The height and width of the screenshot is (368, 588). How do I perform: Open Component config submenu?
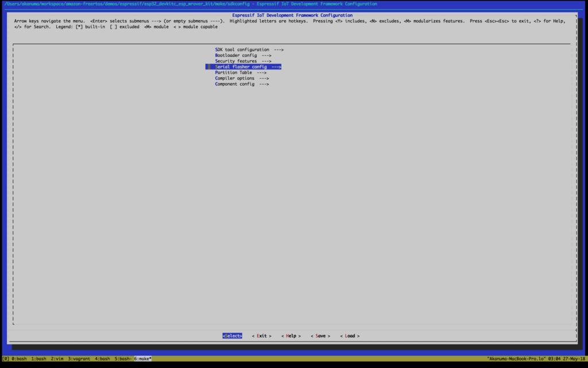click(x=242, y=84)
